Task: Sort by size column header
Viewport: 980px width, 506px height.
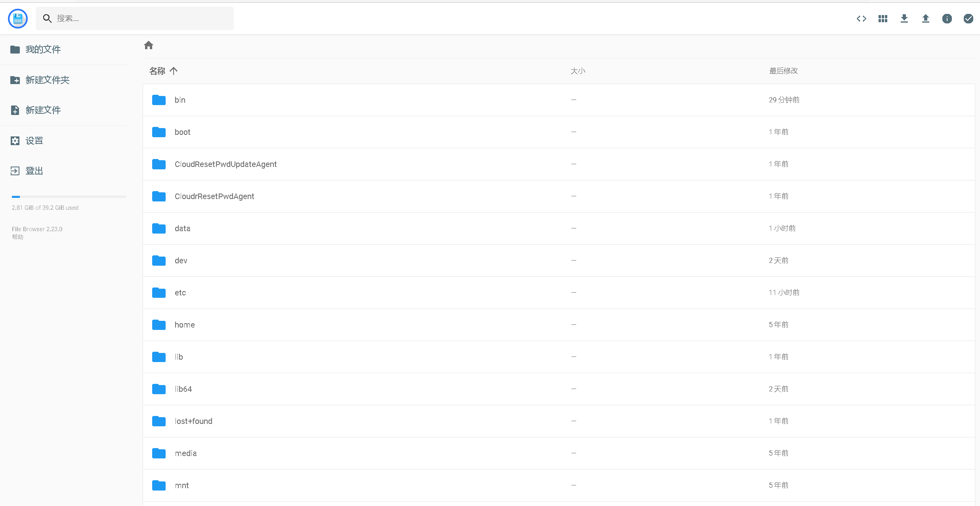Action: point(578,71)
